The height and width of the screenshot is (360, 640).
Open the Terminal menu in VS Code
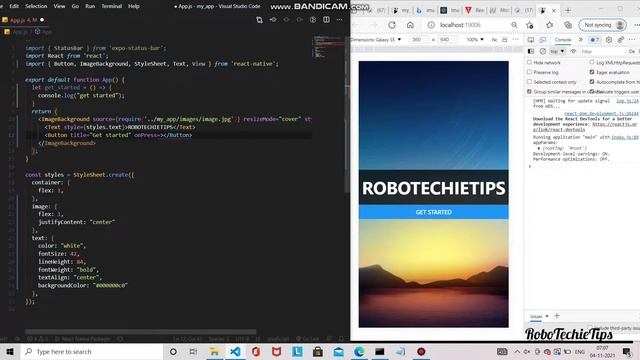click(111, 6)
